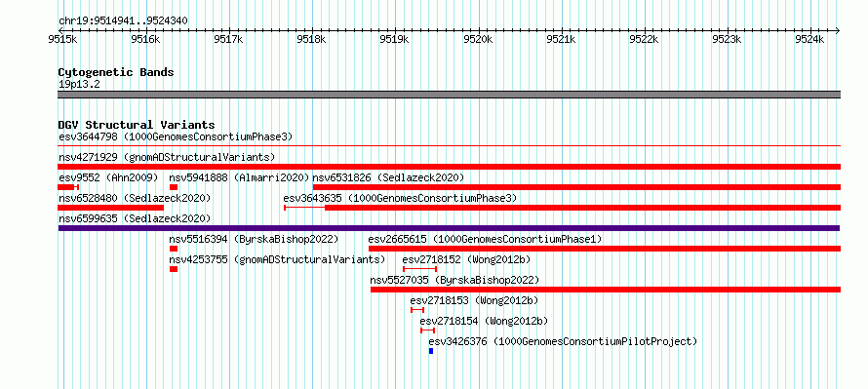This screenshot has height=389, width=868.
Task: Open the esv2665615 1000GenomesConsortiumPhase1 label
Action: (x=485, y=239)
